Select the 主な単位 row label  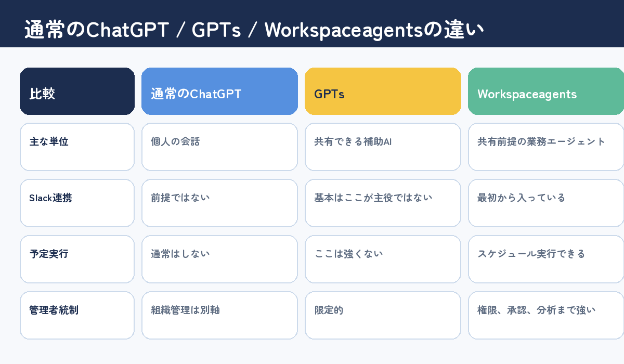(77, 147)
